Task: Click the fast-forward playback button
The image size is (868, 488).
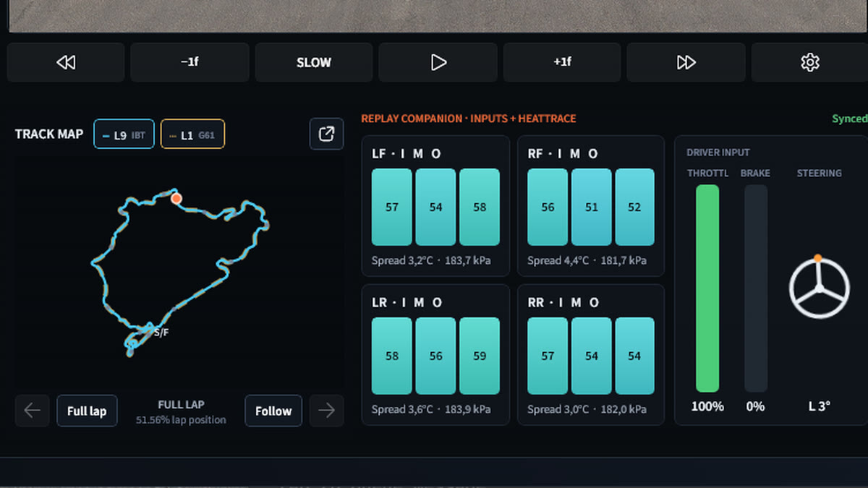Action: click(x=686, y=62)
